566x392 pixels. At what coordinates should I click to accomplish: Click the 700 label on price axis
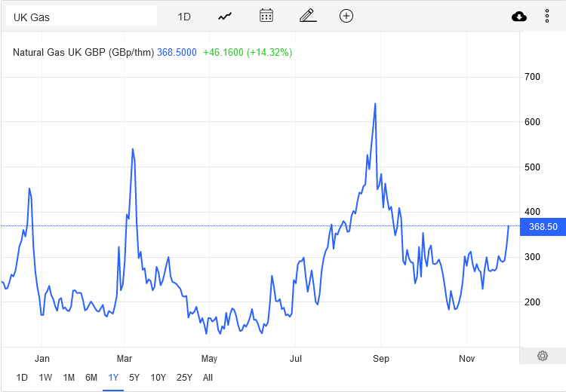[533, 77]
